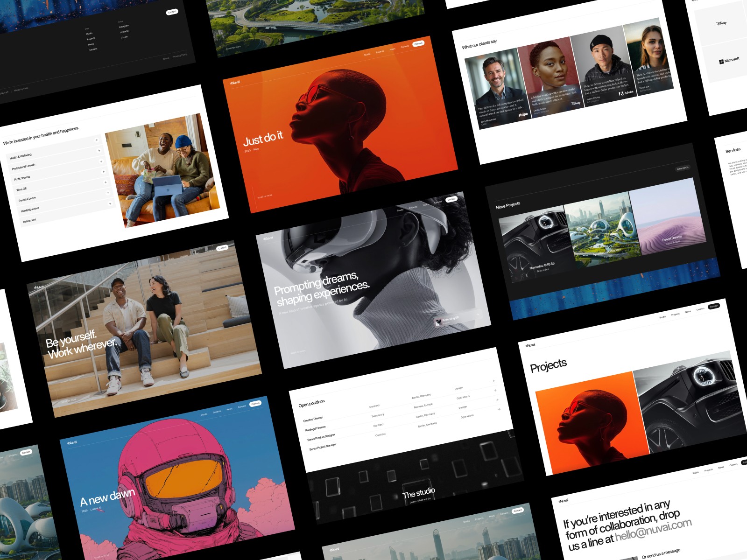The image size is (747, 560).
Task: Open the Senior Project Manager position arrow
Action: [499, 409]
